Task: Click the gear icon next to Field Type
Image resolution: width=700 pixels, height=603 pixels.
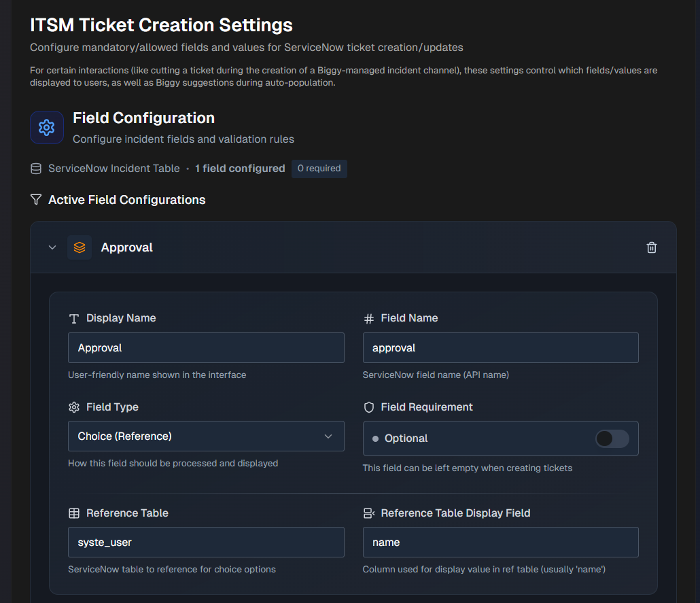Action: tap(74, 407)
